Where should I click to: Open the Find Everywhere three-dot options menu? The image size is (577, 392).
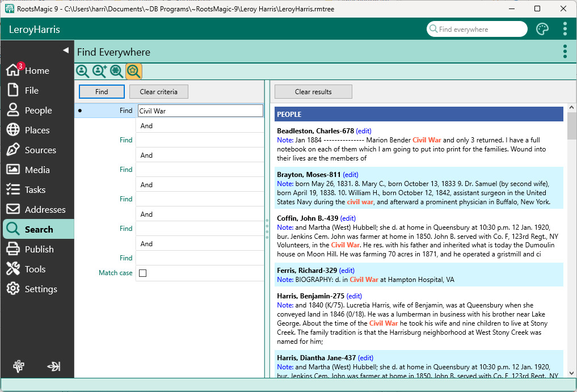(565, 52)
